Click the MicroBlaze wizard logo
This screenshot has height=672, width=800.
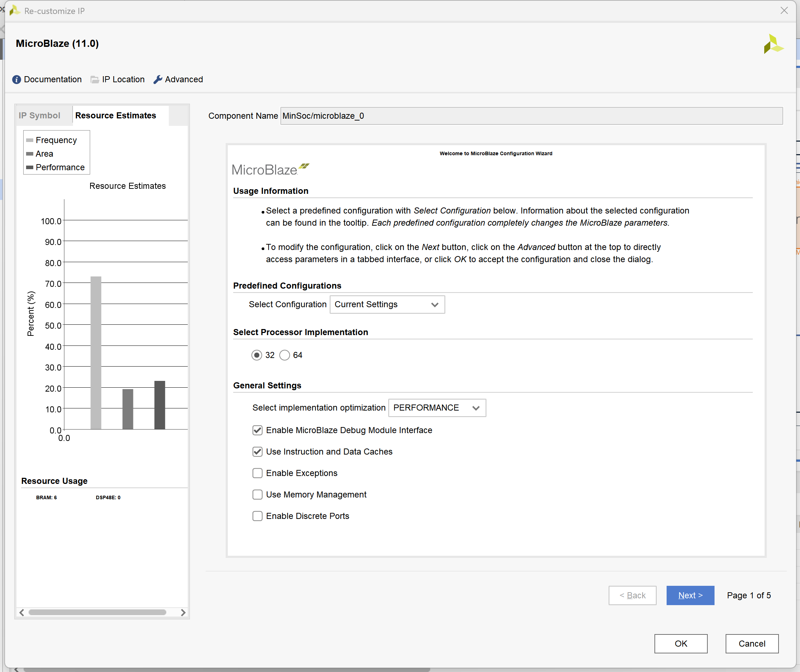(270, 170)
